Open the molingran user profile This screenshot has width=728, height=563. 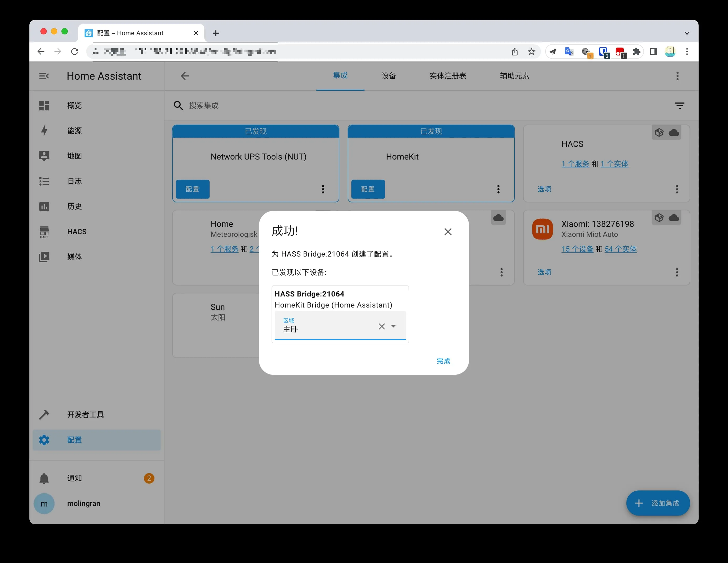coord(83,503)
